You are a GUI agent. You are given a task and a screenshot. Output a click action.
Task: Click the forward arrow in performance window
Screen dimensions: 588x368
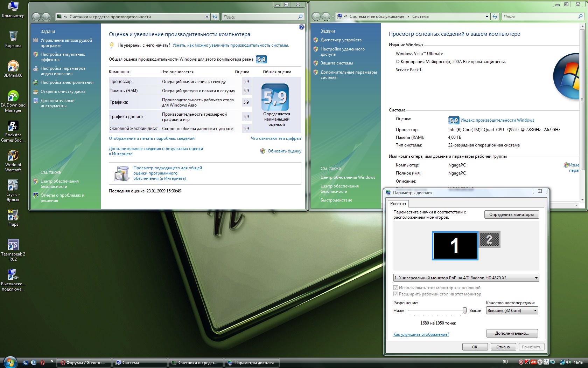coord(46,17)
